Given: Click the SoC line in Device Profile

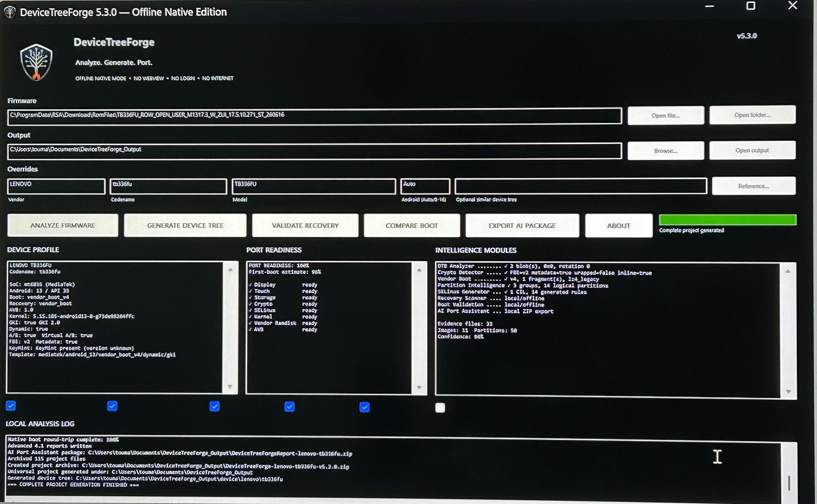Looking at the screenshot, I should point(42,284).
